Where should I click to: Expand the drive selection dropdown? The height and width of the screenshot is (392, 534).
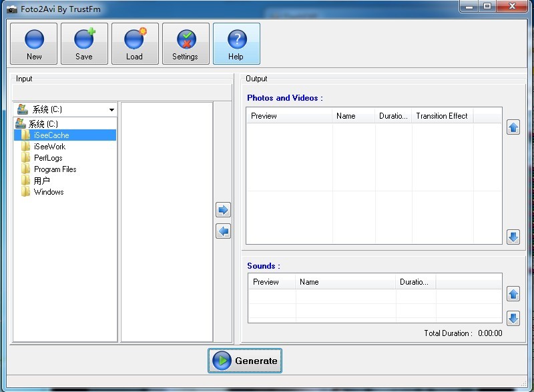tap(111, 109)
